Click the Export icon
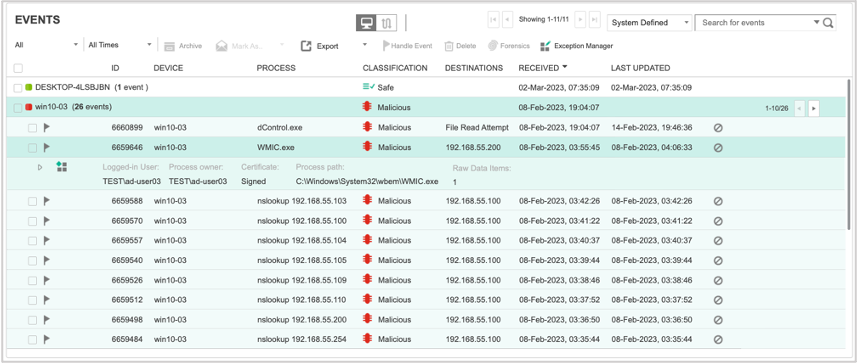858x364 pixels. pyautogui.click(x=306, y=46)
